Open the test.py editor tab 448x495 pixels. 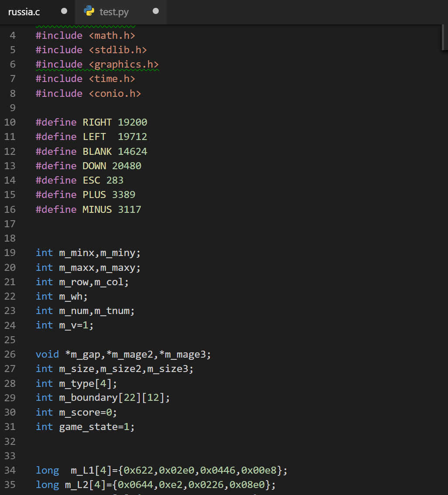point(114,12)
